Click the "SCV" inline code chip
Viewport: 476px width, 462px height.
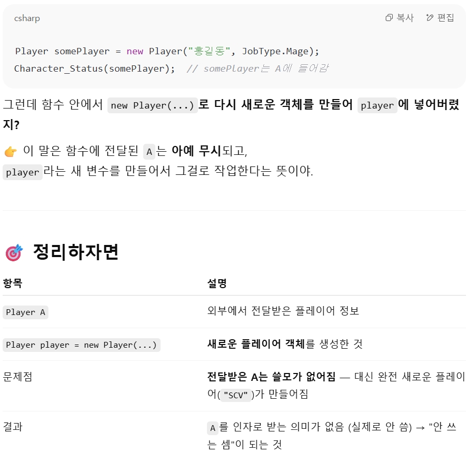coord(235,395)
